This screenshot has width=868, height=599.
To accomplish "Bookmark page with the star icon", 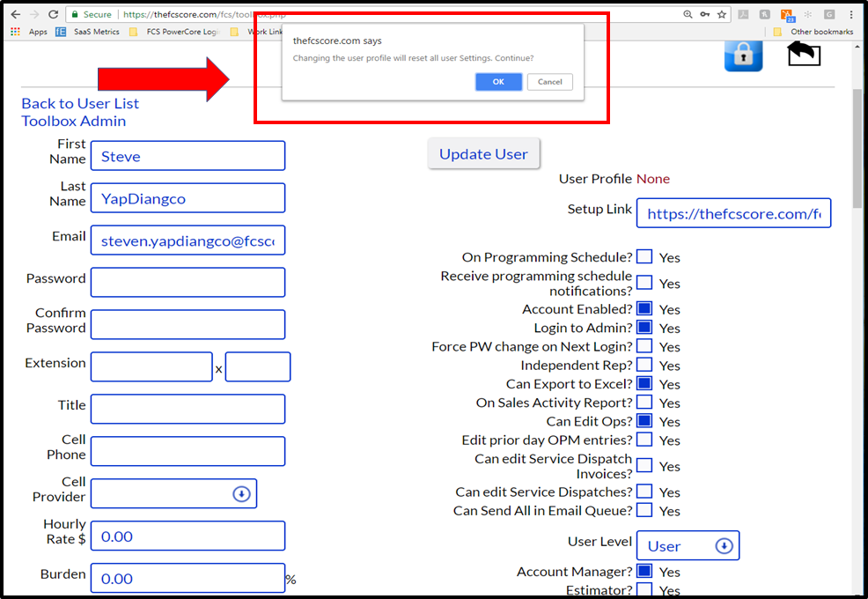I will tap(722, 14).
